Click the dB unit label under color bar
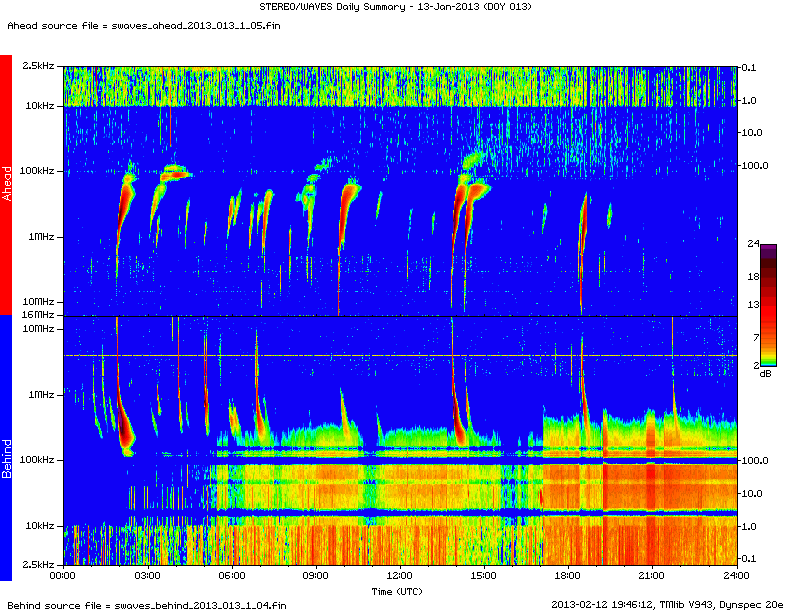The image size is (792, 612). coord(765,373)
